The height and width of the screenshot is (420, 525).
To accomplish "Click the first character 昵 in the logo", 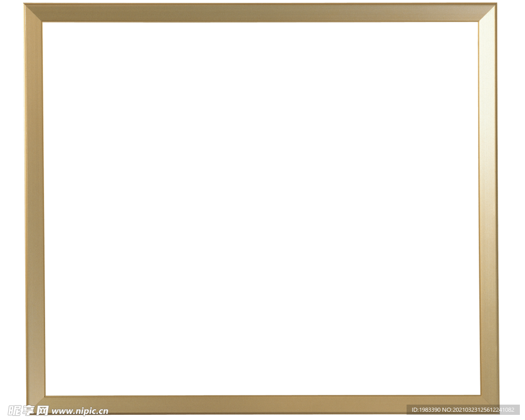I will point(14,410).
